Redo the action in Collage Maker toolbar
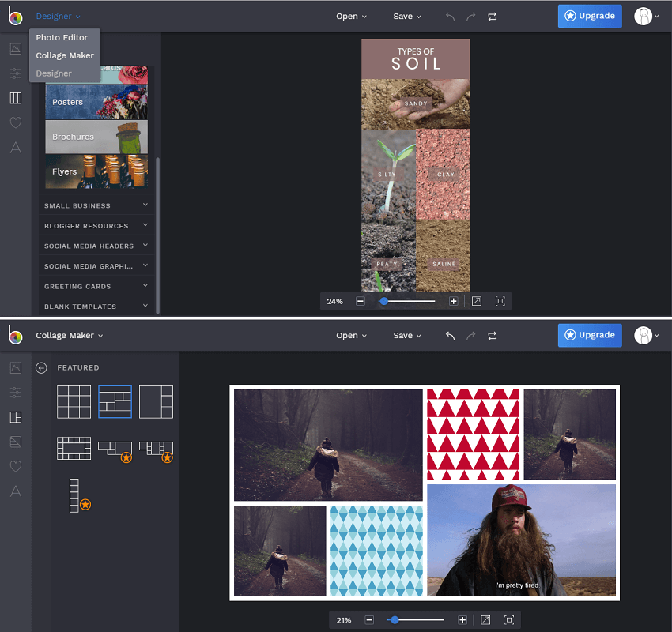This screenshot has height=632, width=672. click(x=470, y=336)
